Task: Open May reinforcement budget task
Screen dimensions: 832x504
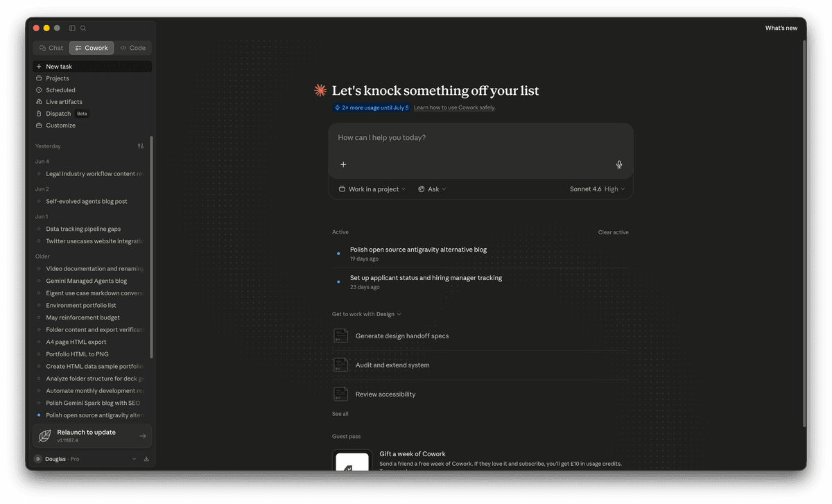Action: (x=91, y=318)
